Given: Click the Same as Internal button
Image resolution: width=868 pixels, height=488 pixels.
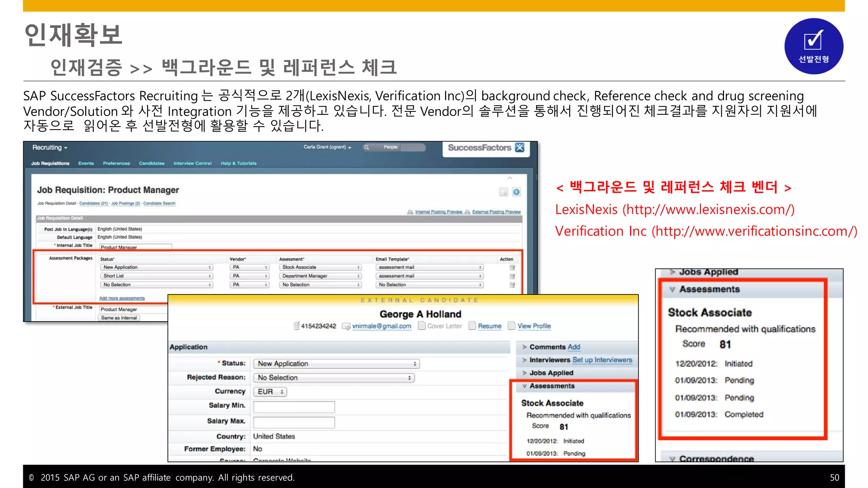Looking at the screenshot, I should 119,318.
